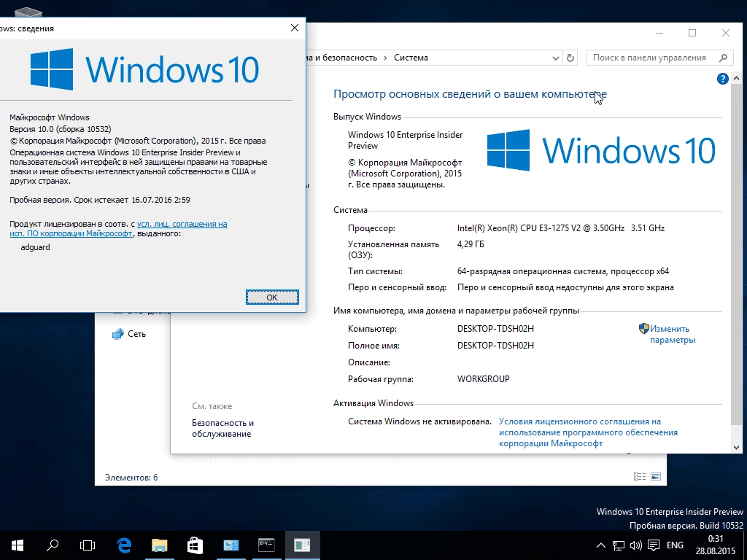Open Control Panel help question mark

(x=722, y=79)
